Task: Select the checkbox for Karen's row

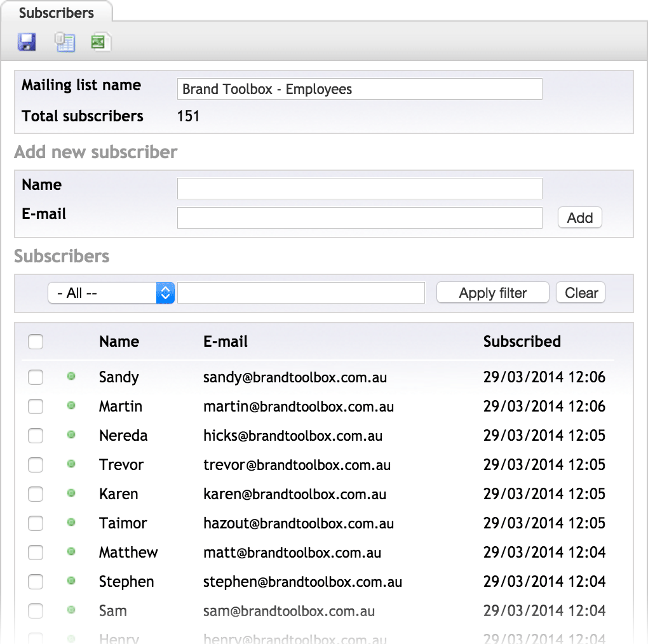Action: click(x=36, y=494)
